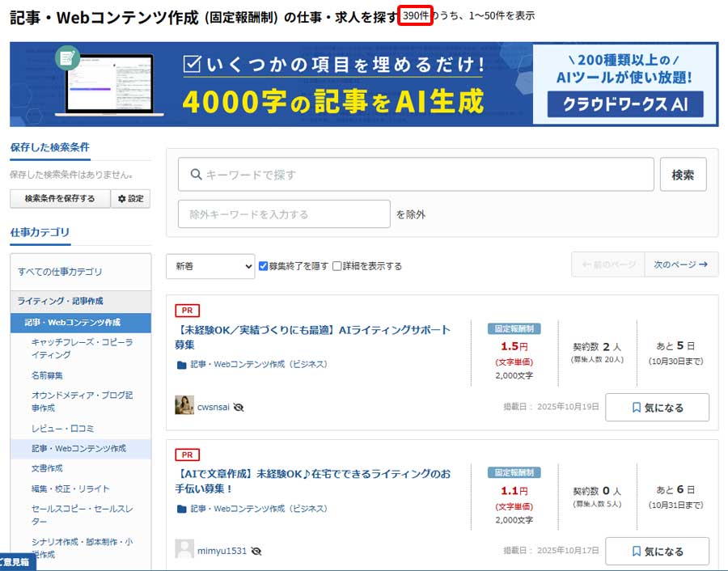Click the eye-slash icon beside mimyu1531
Viewport: 728px width, 571px height.
(256, 552)
